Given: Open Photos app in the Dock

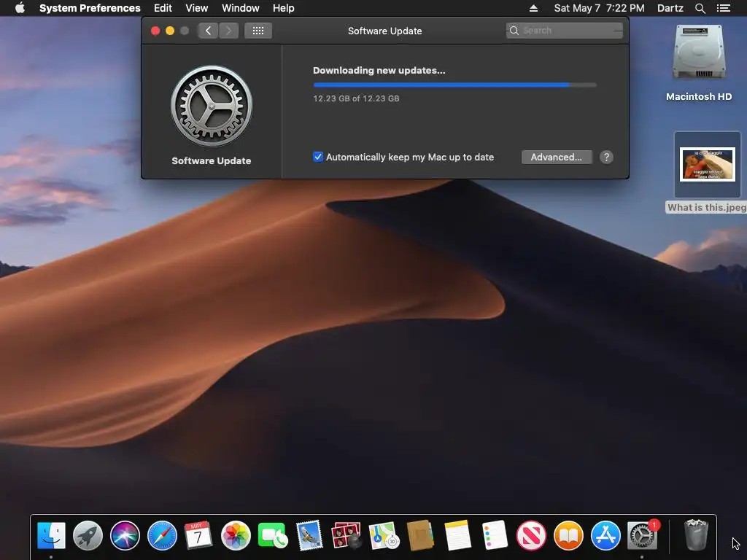Looking at the screenshot, I should tap(236, 535).
